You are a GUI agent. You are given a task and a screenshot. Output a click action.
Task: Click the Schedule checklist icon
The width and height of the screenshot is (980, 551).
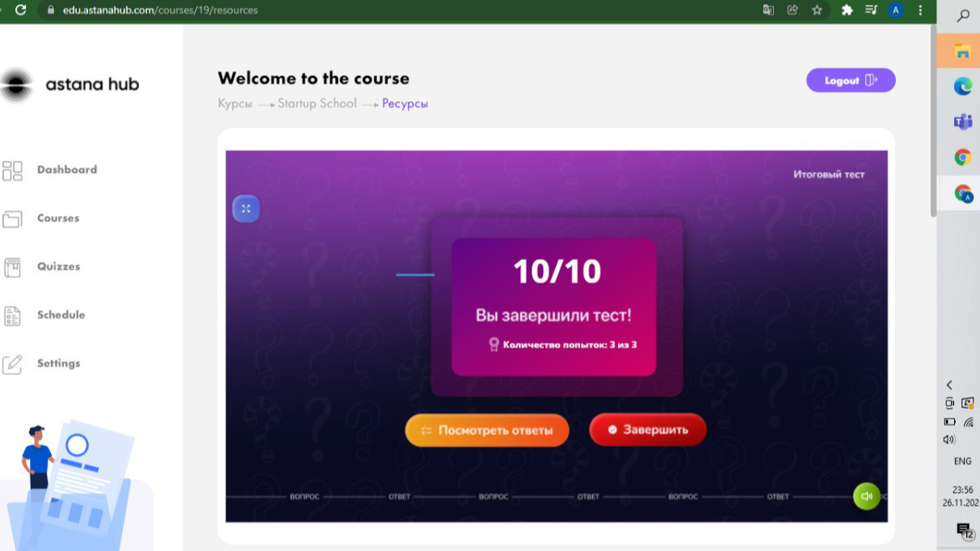tap(12, 315)
